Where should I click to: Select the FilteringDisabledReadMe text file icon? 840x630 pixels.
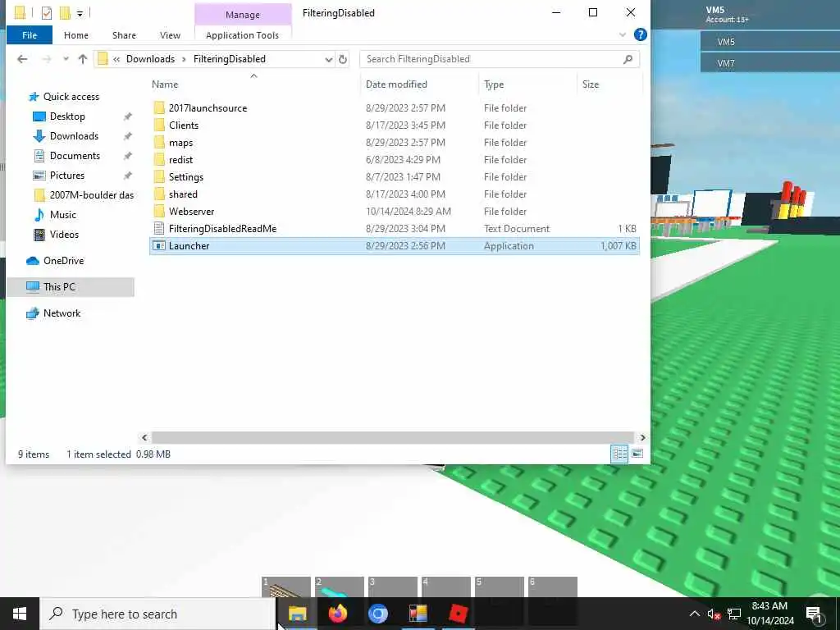(159, 228)
